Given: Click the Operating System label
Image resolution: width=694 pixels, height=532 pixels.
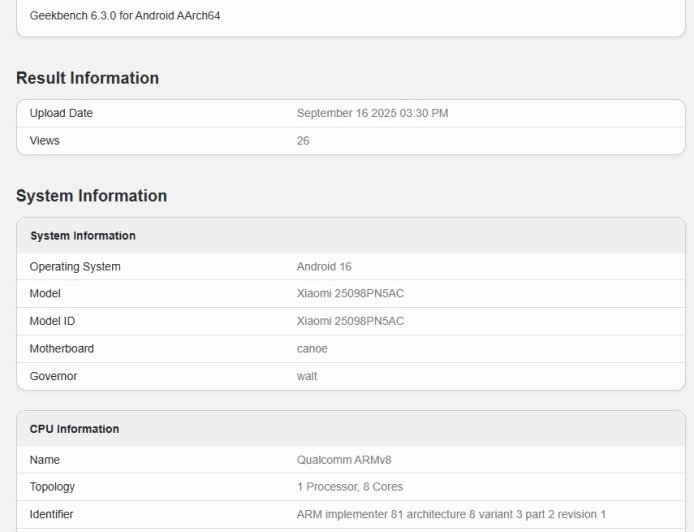Looking at the screenshot, I should tap(75, 267).
